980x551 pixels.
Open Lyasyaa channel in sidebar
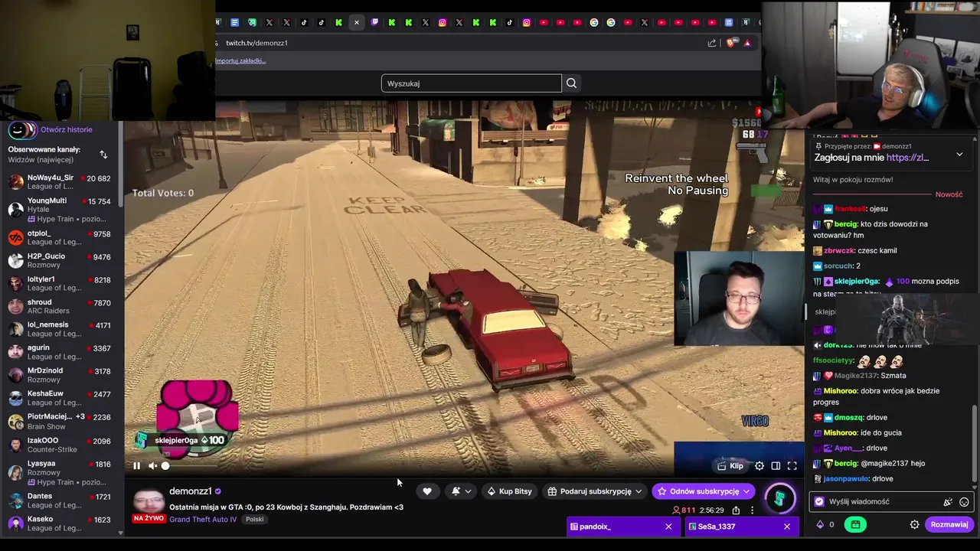(x=61, y=472)
